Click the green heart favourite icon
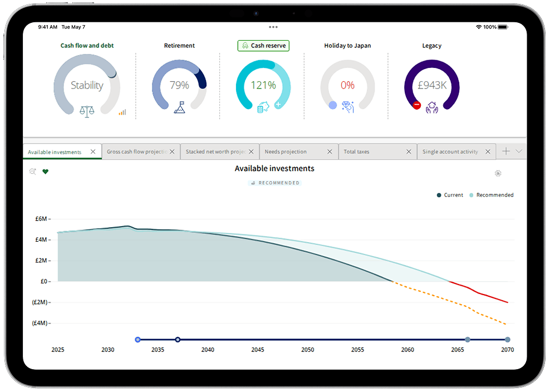The width and height of the screenshot is (550, 392). tap(45, 171)
